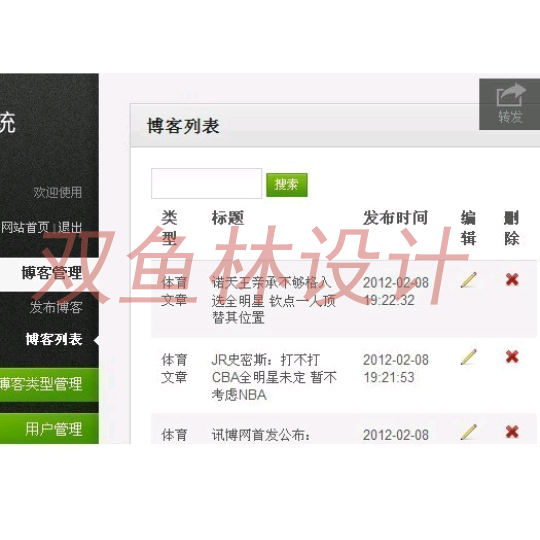Edit the 诺天王亲承不够格入选全明星 post via the pencil
Screen dimensions: 540x540
tap(469, 279)
